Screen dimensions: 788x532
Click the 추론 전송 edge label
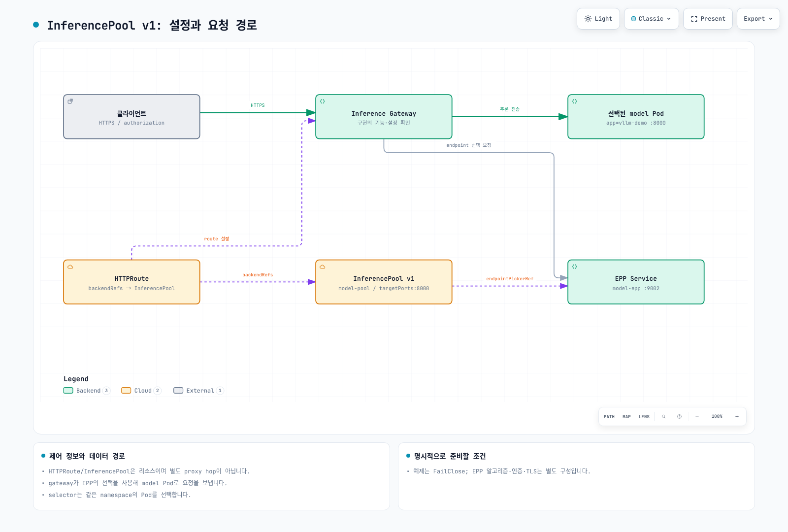tap(510, 109)
